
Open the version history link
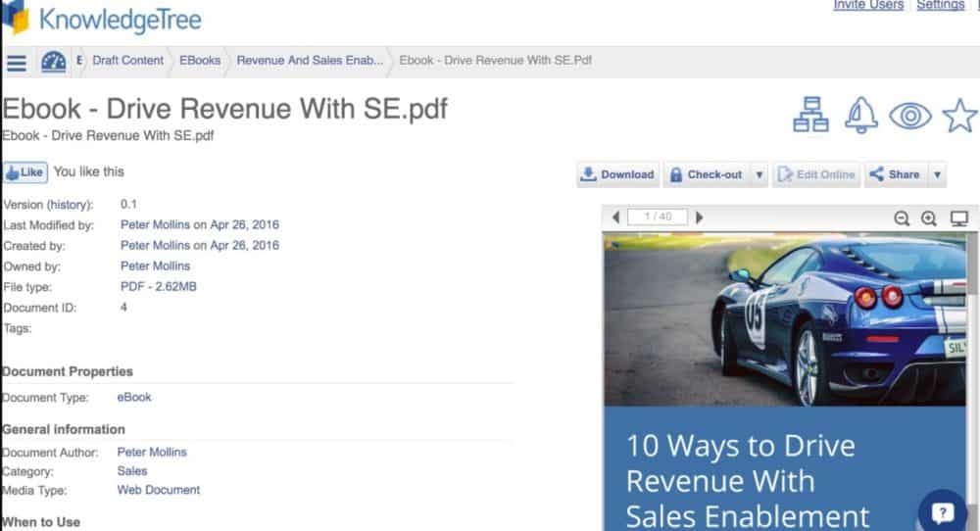(69, 205)
